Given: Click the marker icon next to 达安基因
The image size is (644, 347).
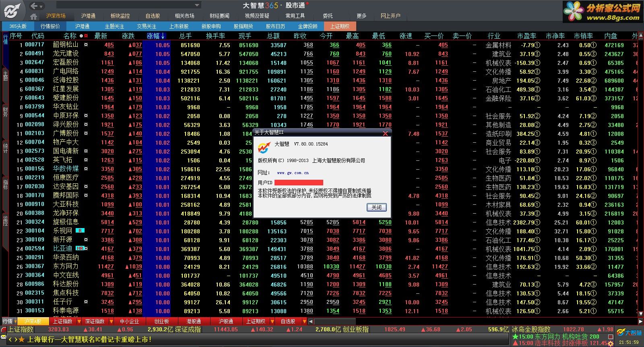Looking at the screenshot, I should point(86,187).
